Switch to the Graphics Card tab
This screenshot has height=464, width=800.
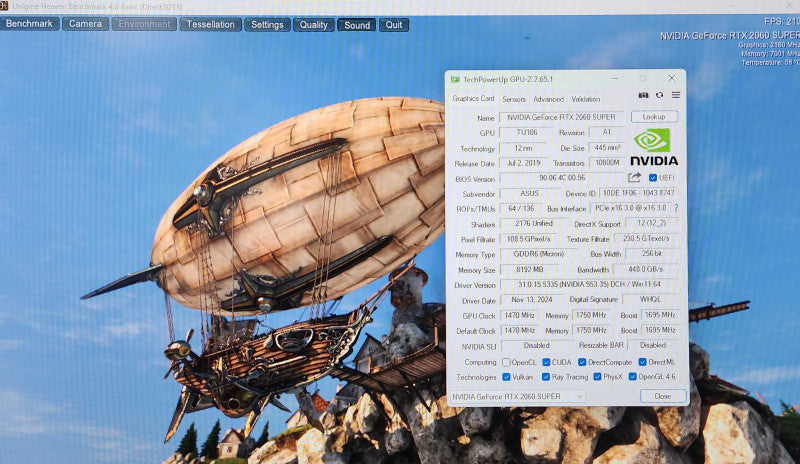coord(473,98)
